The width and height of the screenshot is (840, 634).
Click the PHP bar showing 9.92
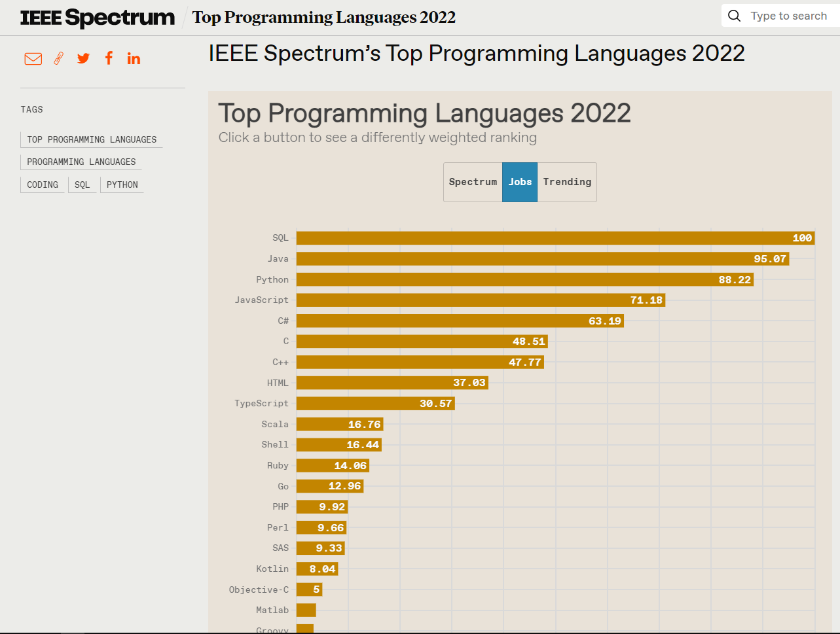point(322,507)
